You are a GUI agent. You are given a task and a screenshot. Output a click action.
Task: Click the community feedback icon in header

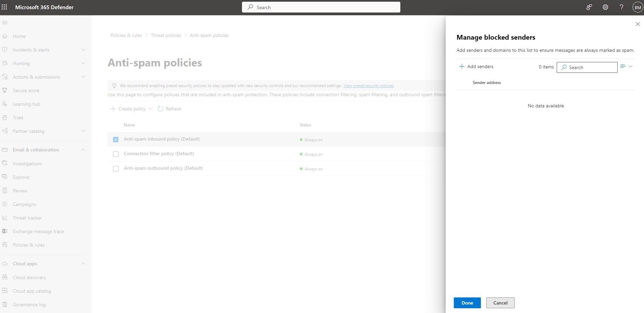click(x=589, y=7)
